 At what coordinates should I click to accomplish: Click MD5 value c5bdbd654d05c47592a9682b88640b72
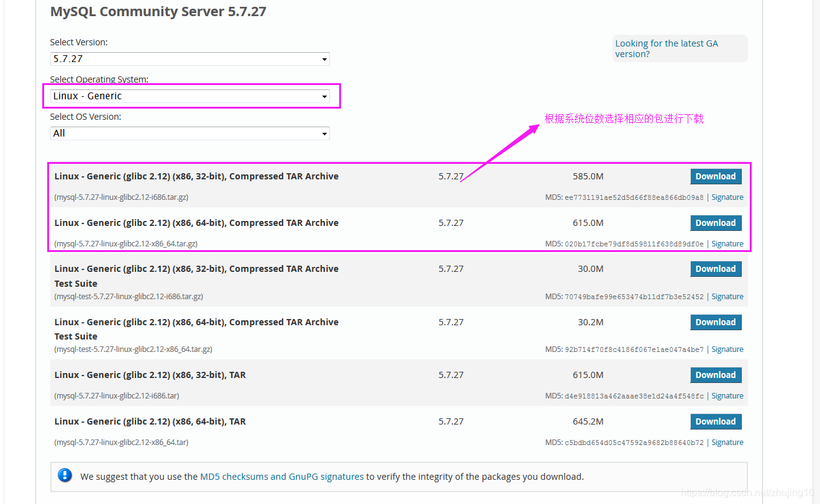634,443
